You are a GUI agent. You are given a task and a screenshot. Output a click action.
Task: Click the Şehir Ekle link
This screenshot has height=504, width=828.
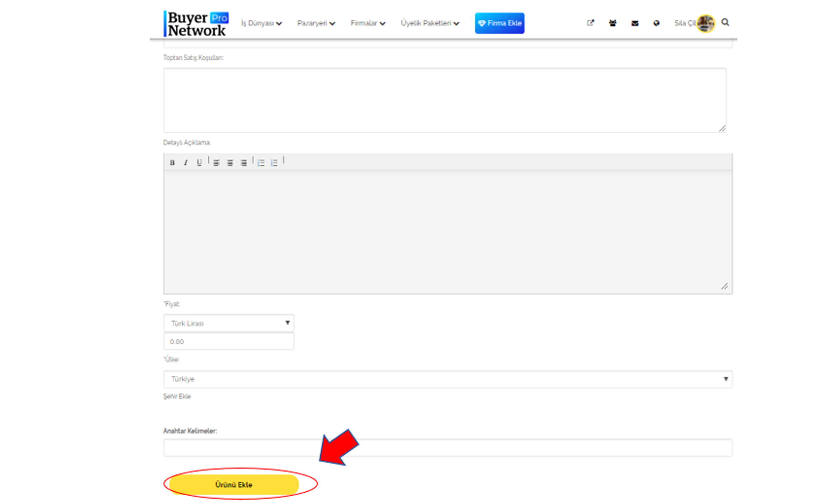(x=177, y=396)
